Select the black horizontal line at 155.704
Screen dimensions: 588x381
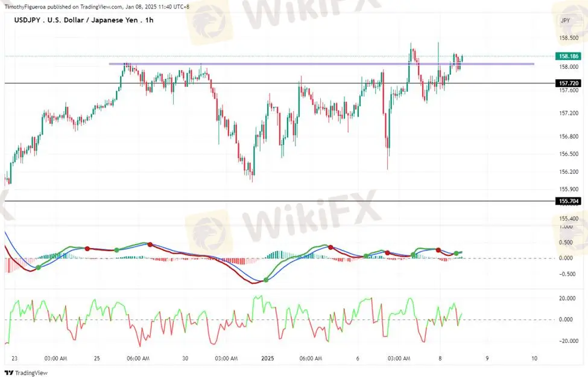coord(279,201)
